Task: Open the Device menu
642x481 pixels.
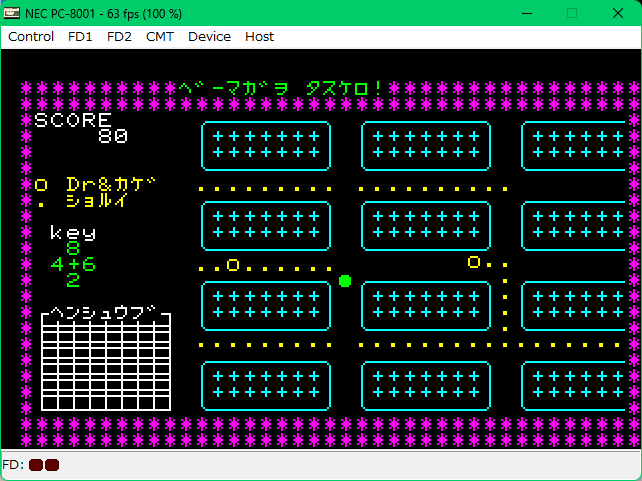Action: [209, 36]
